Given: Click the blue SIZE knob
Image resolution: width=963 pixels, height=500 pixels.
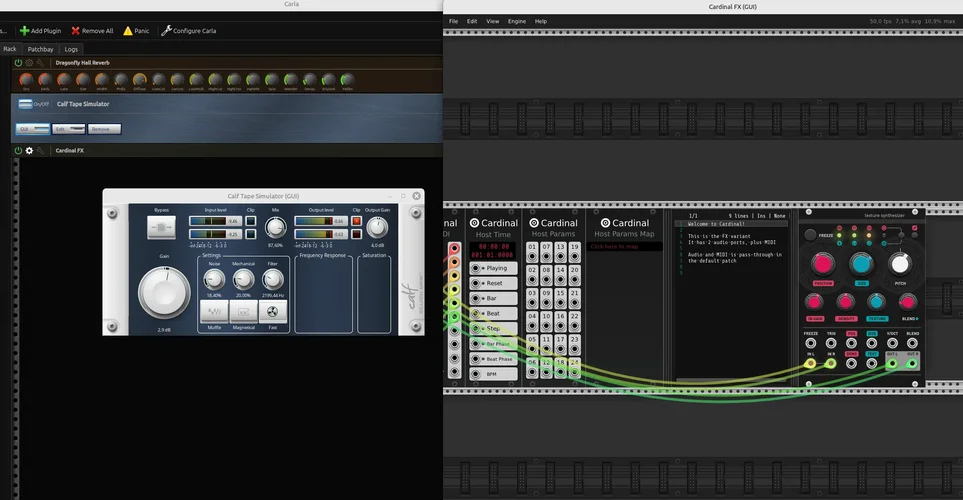Looking at the screenshot, I should [861, 264].
